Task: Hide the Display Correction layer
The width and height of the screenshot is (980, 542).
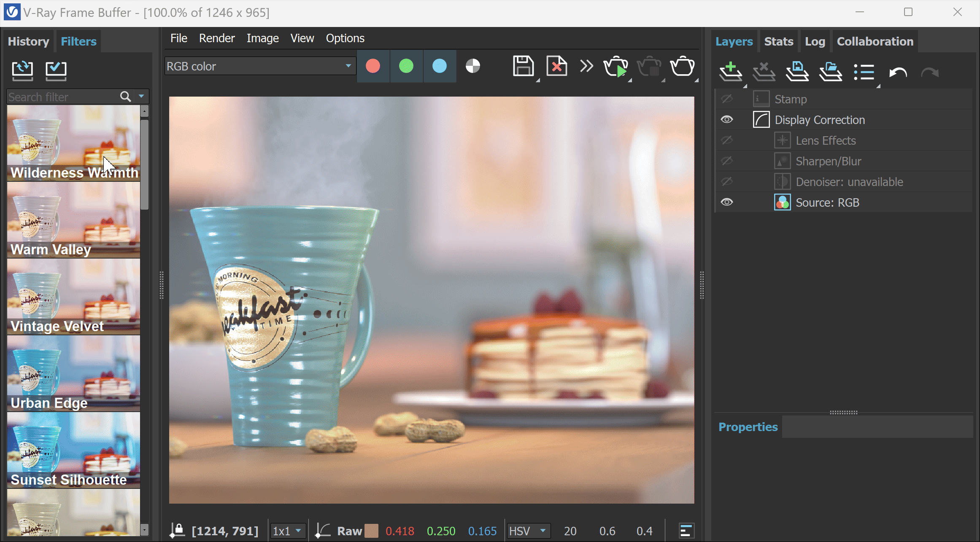Action: 726,120
